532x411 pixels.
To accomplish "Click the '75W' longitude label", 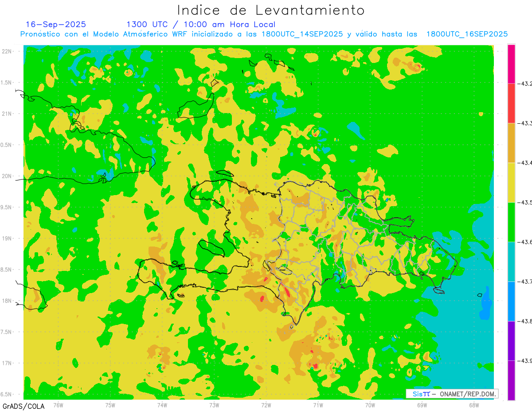I will pyautogui.click(x=110, y=405).
